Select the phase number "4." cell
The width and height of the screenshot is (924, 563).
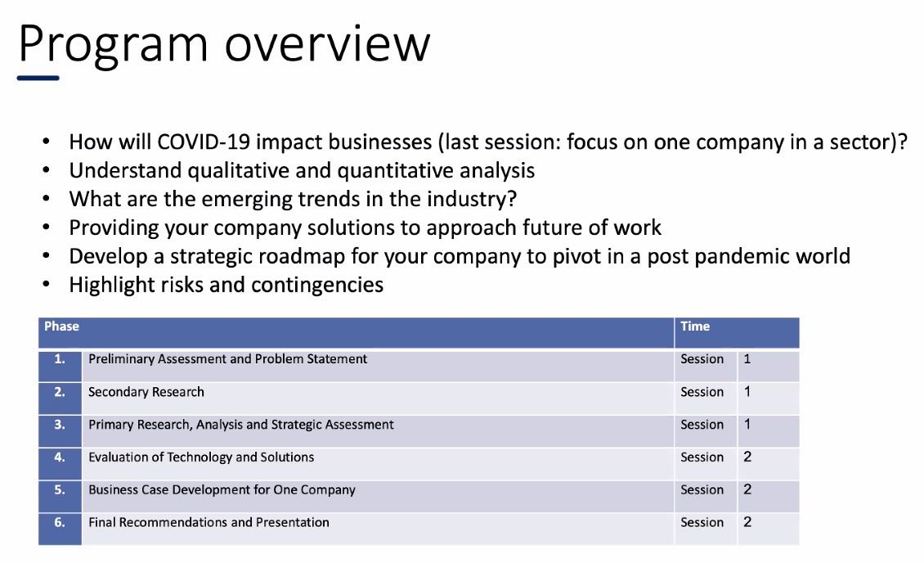59,457
